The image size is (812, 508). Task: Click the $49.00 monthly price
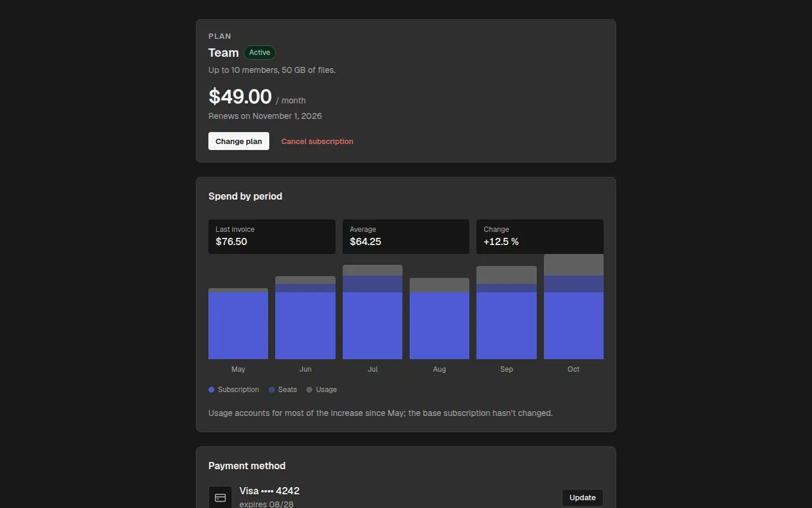point(240,96)
